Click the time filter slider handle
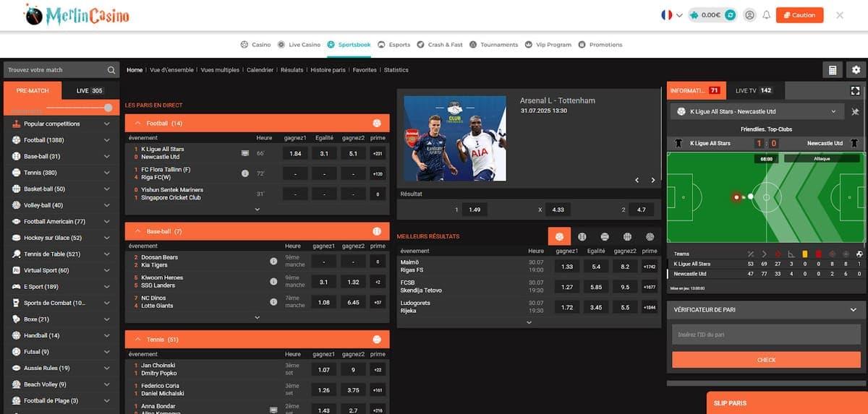868x414 pixels. point(108,107)
